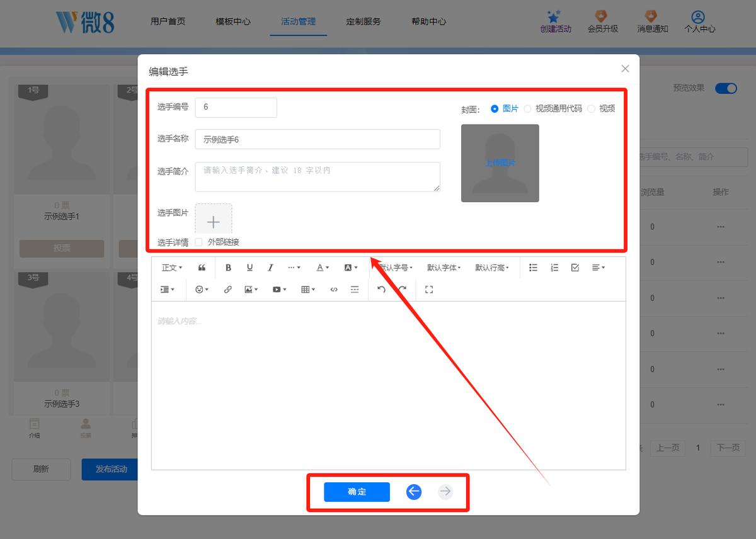Click the 发布活动 button

[111, 469]
